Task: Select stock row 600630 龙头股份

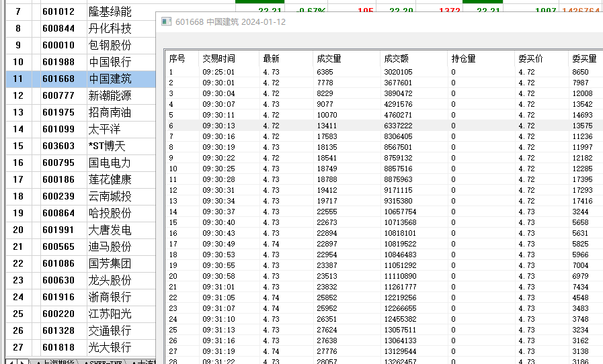Action: click(81, 280)
